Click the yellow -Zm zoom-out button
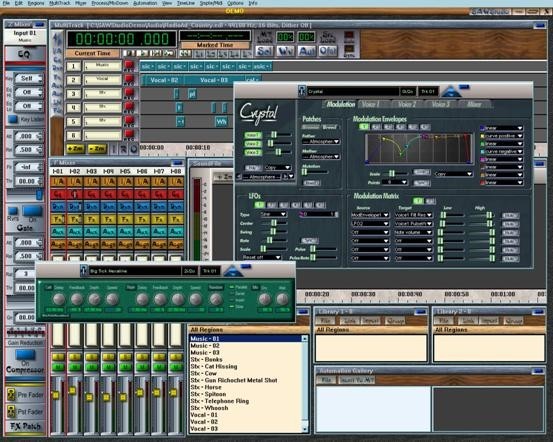The image size is (553, 442). (x=97, y=149)
